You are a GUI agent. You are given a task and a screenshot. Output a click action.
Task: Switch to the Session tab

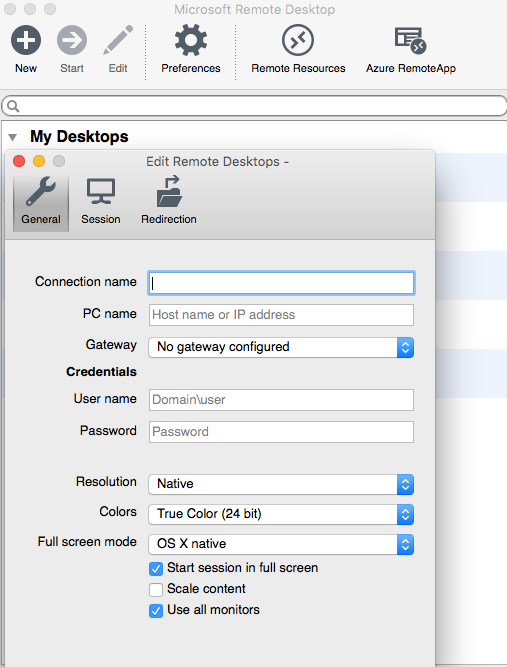(101, 201)
